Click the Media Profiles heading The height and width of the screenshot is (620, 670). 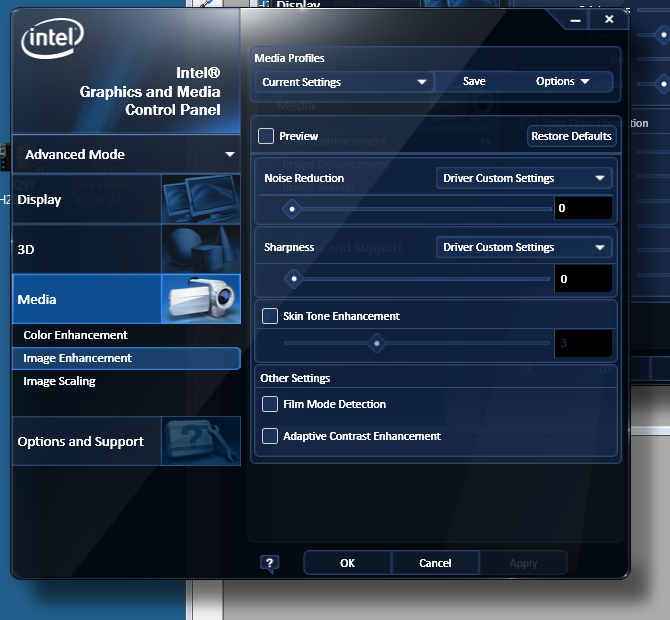coord(289,58)
